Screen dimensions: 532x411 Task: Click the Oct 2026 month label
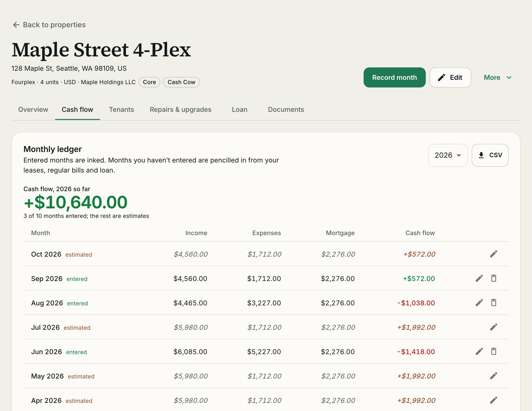coord(46,254)
